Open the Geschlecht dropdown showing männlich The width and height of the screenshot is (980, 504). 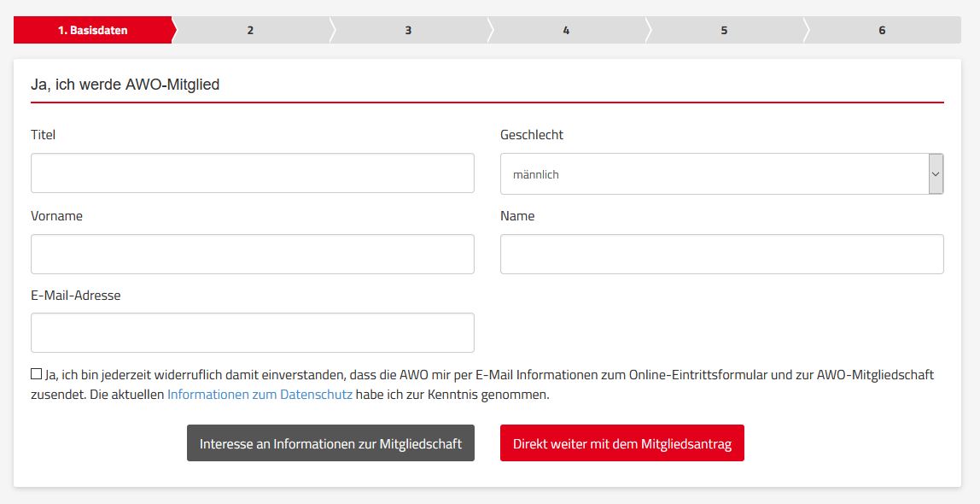pyautogui.click(x=721, y=174)
